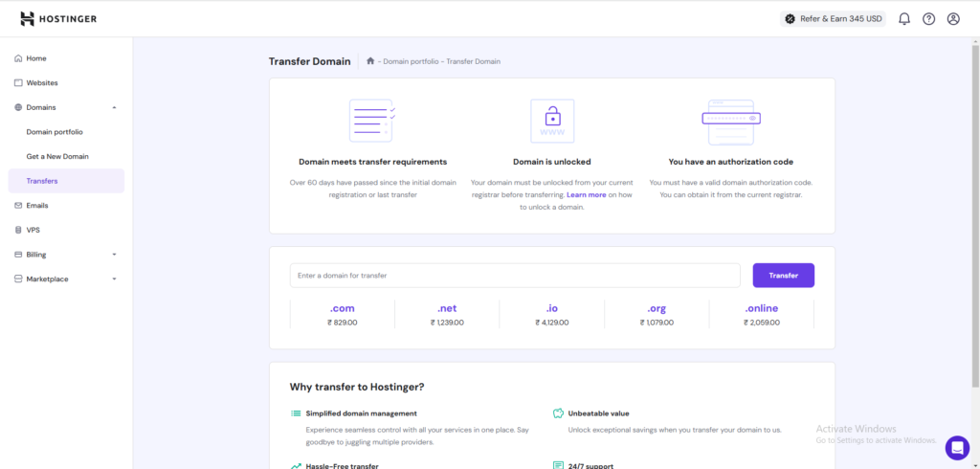Viewport: 980px width, 469px height.
Task: Select Transfers in the sidebar
Action: (x=66, y=181)
